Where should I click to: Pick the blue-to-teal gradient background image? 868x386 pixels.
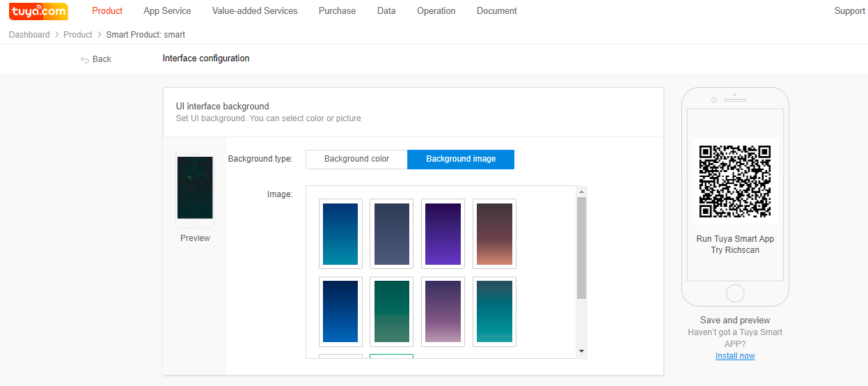340,234
